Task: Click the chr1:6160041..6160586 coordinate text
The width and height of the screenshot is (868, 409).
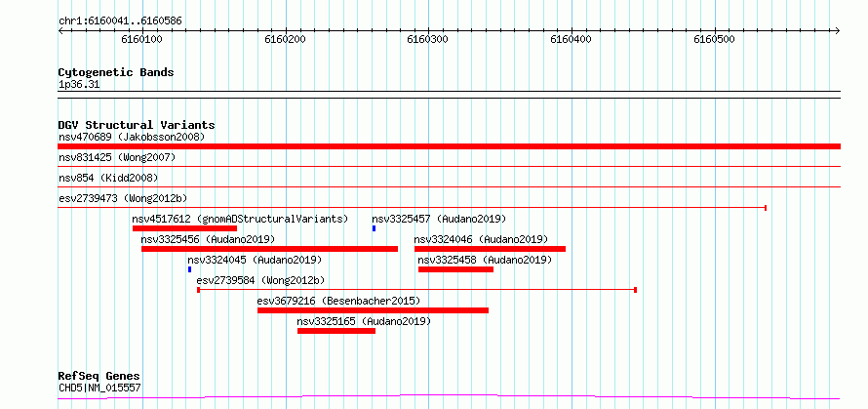Action: coord(120,21)
